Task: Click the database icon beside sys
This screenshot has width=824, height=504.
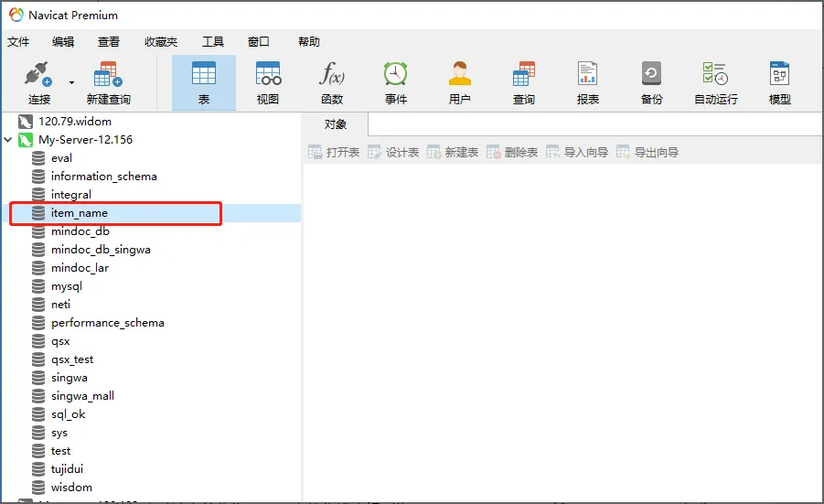Action: pos(38,433)
